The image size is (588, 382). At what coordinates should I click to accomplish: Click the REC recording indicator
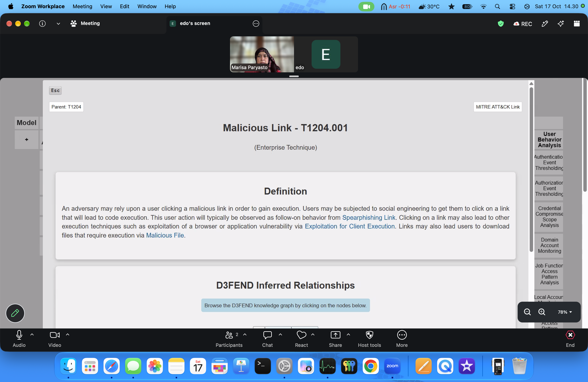coord(523,24)
